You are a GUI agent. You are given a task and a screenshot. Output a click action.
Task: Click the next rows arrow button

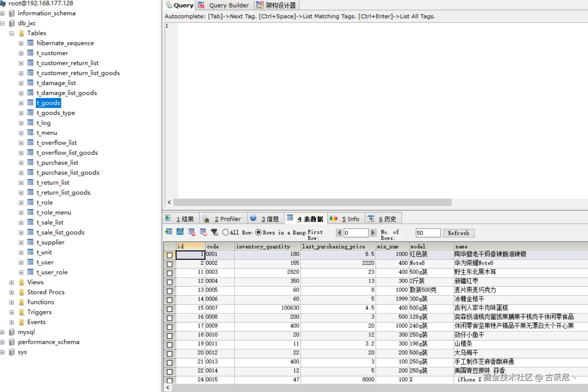pos(373,233)
